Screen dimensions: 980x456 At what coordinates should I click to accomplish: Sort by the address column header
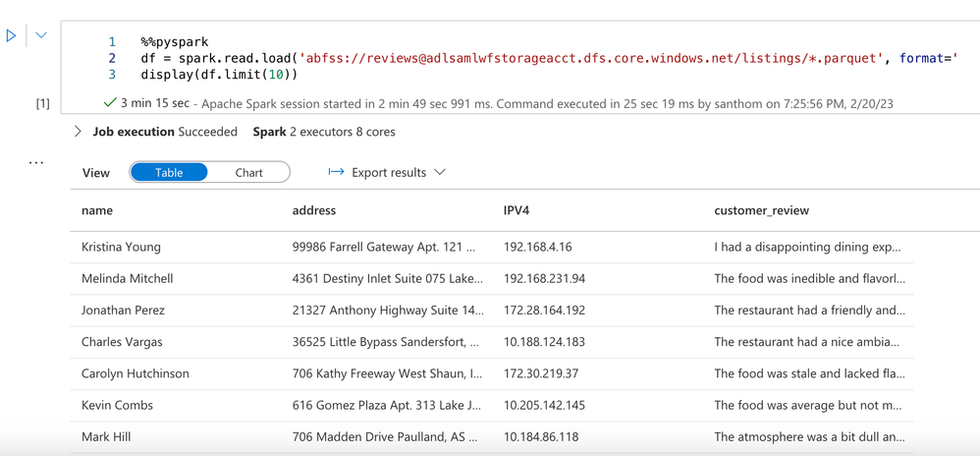[314, 210]
